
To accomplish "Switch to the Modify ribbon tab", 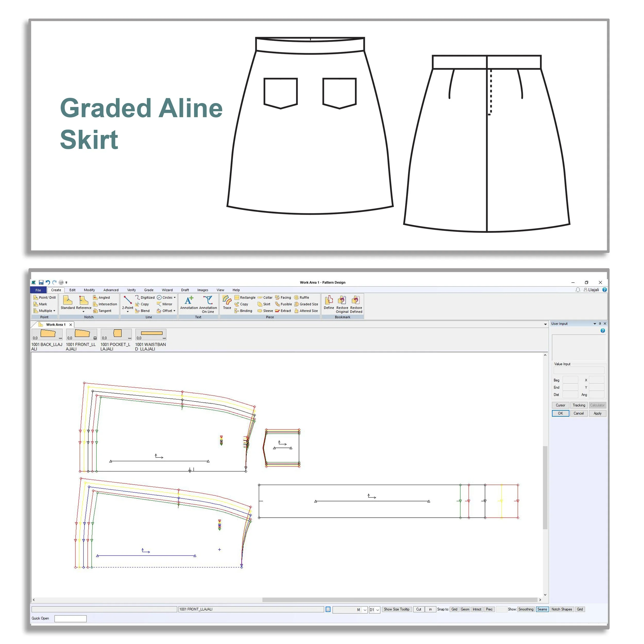I will click(x=89, y=290).
